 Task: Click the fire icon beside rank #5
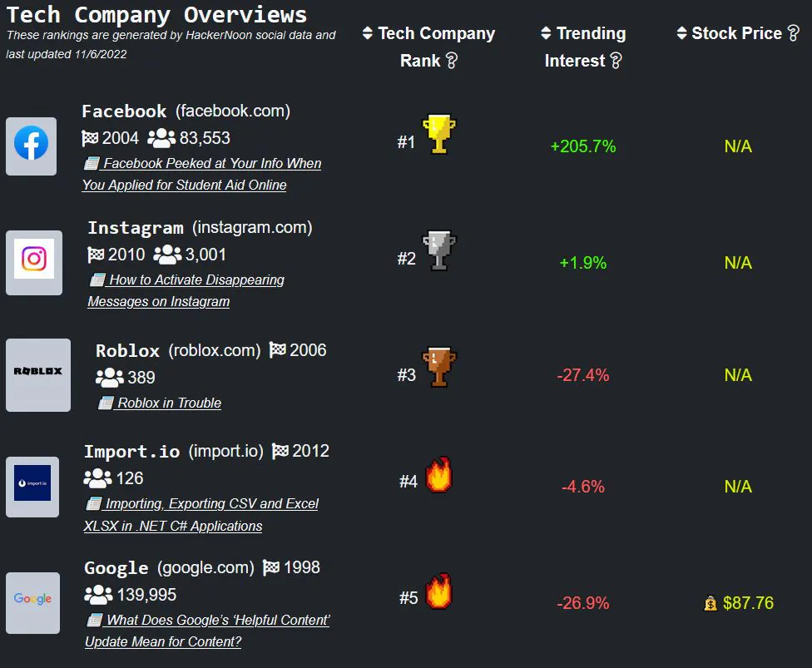(x=438, y=592)
